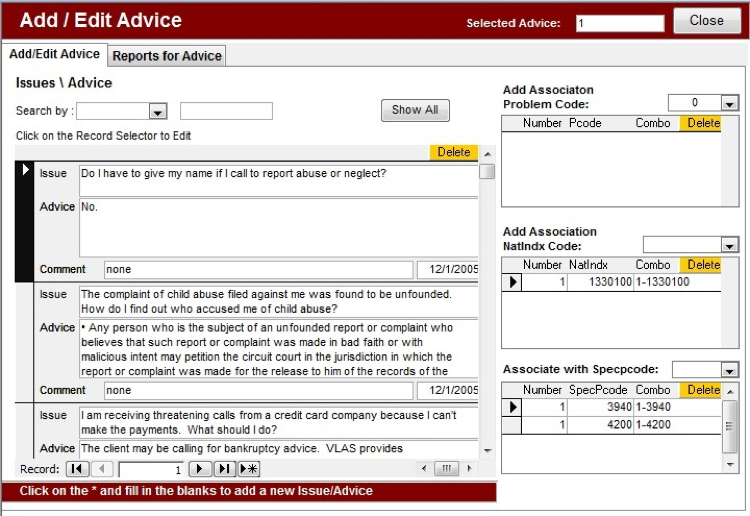This screenshot has width=750, height=516.
Task: Go to next record arrow
Action: [200, 469]
